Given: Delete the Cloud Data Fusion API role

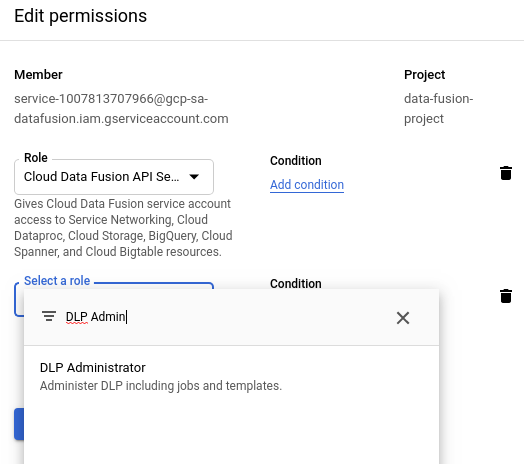Looking at the screenshot, I should [x=506, y=173].
